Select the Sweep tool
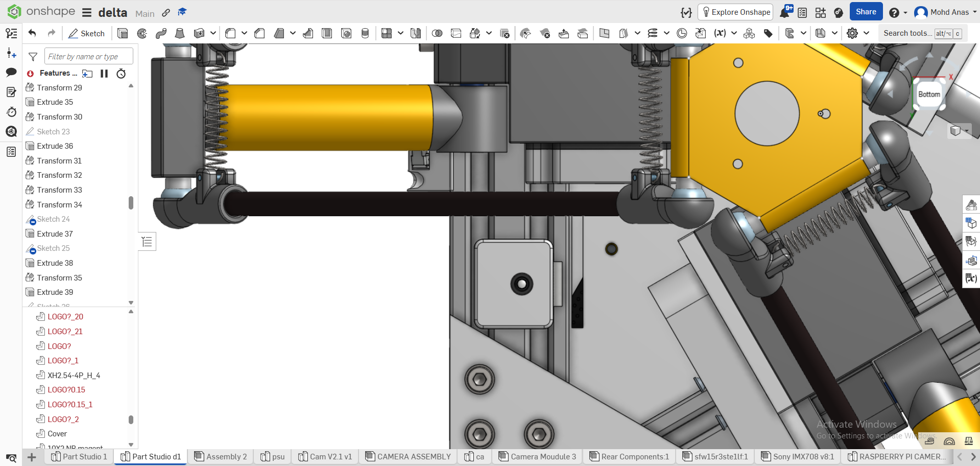This screenshot has height=466, width=980. (x=161, y=33)
